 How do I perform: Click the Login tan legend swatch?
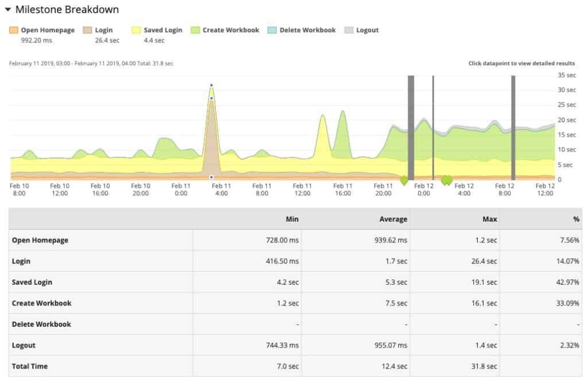point(87,30)
